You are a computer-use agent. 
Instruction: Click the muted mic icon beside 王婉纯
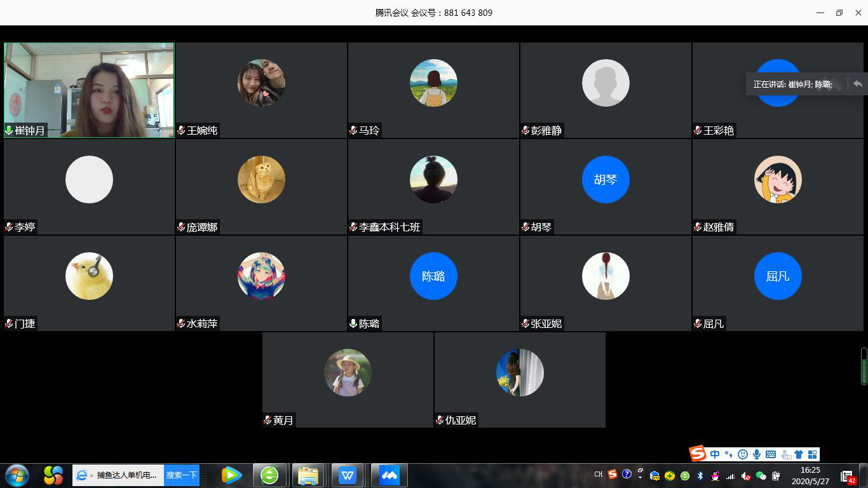pos(181,130)
